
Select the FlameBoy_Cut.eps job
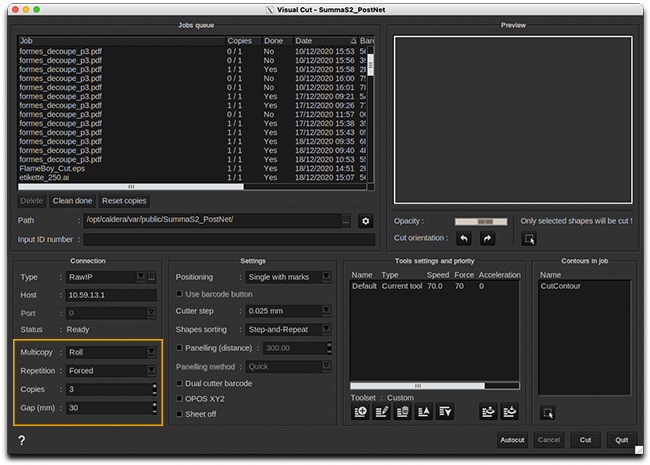point(52,168)
